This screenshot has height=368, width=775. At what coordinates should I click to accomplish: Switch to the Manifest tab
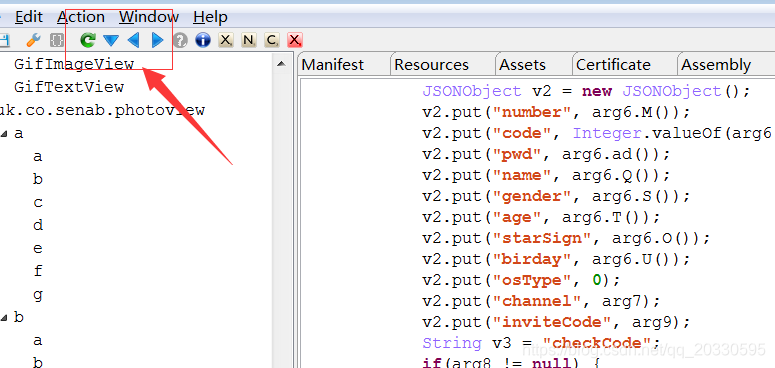(x=333, y=65)
